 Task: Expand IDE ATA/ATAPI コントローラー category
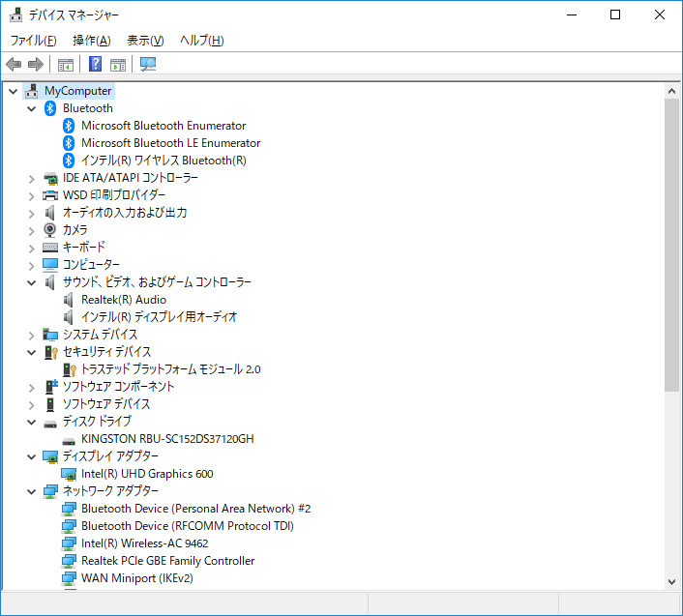[31, 179]
